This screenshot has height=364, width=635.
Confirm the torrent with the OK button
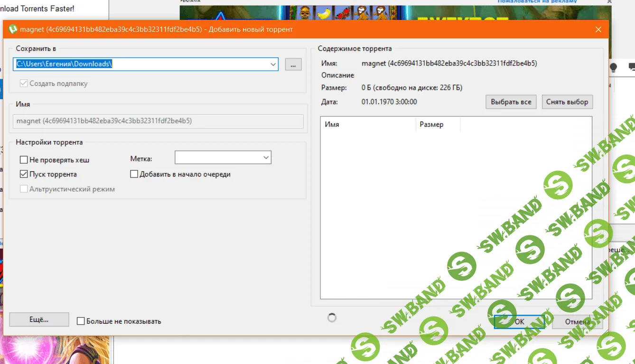click(x=519, y=322)
